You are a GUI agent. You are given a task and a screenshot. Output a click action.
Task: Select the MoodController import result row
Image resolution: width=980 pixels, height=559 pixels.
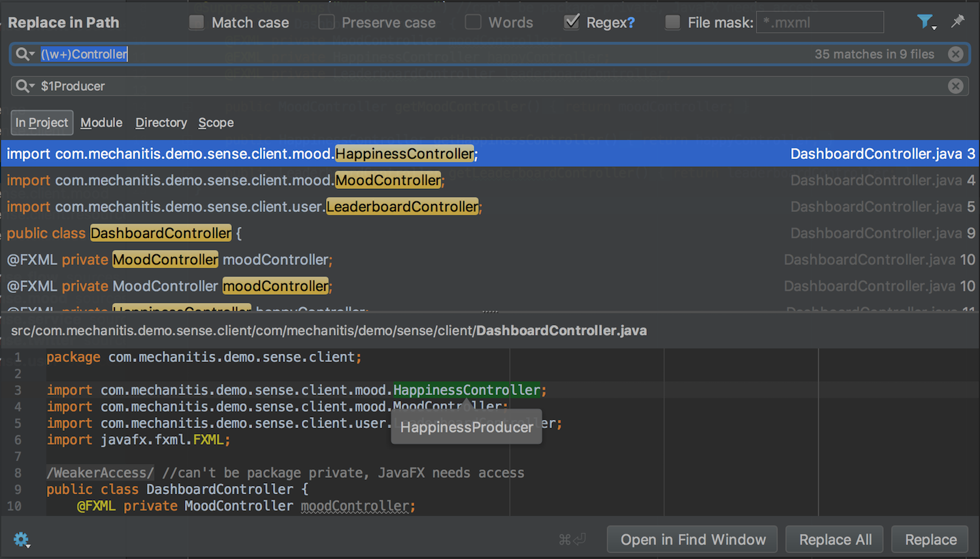pos(392,180)
